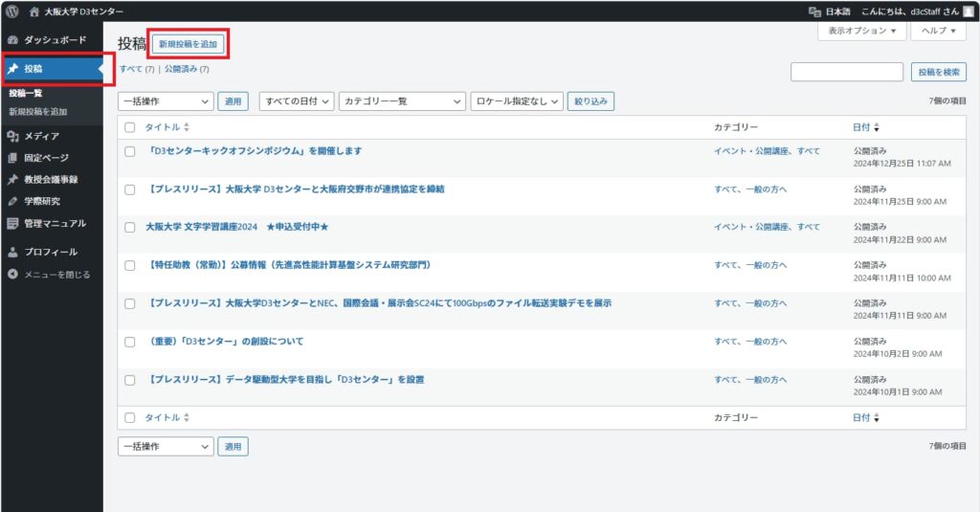Open the 新規投稿を追加 sidebar submenu item
Screen dimensions: 980x512
pyautogui.click(x=37, y=112)
